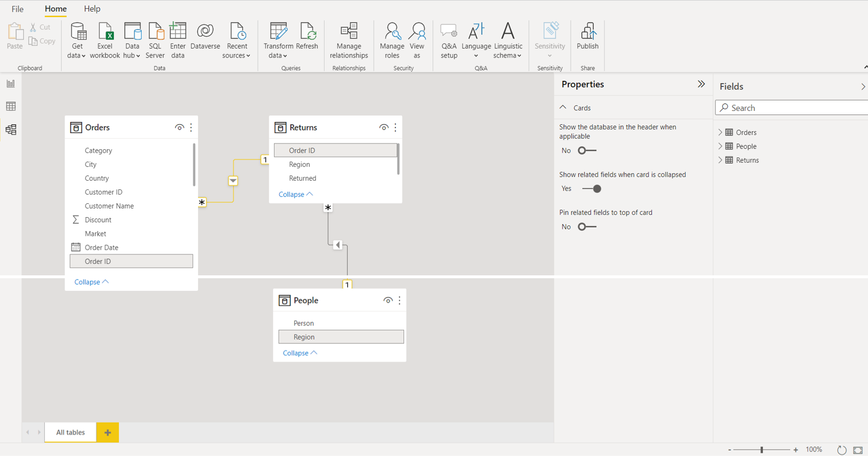Open Manage roles
This screenshot has width=868, height=456.
392,41
